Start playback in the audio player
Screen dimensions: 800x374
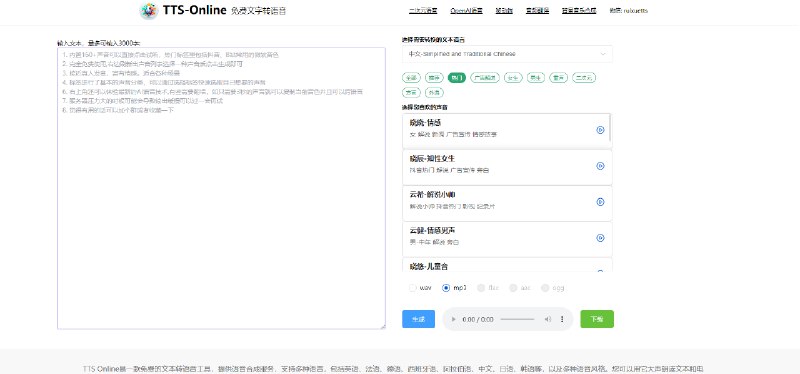[x=454, y=319]
